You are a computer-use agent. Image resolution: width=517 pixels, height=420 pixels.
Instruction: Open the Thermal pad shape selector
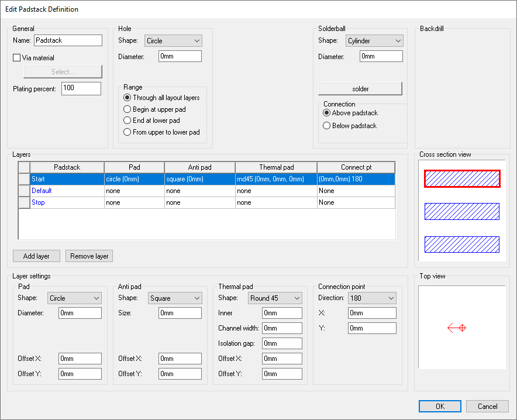[x=275, y=298]
